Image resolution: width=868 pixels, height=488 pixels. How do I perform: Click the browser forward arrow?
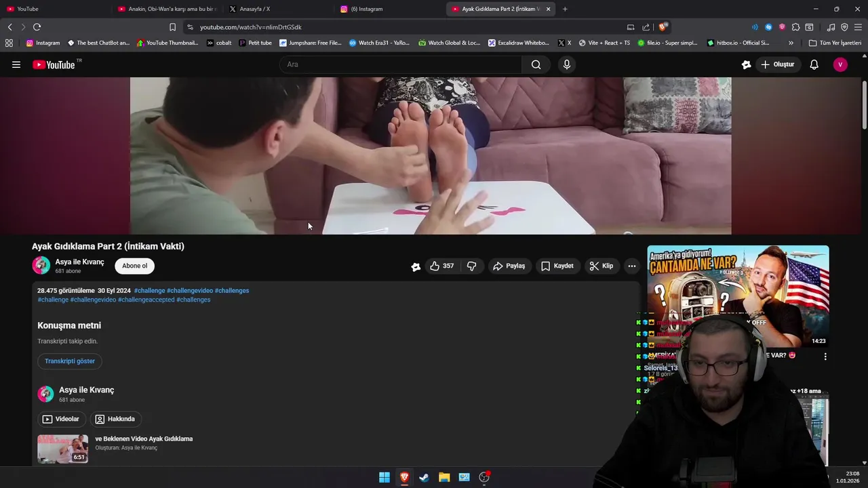[23, 27]
